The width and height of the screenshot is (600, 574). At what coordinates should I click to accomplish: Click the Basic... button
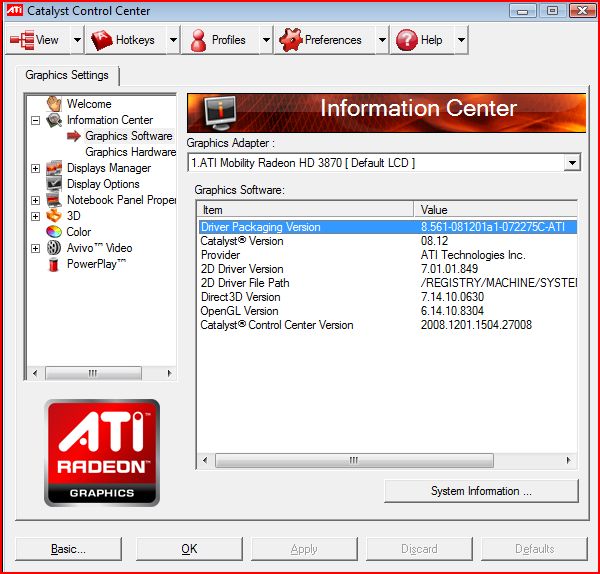pyautogui.click(x=68, y=549)
